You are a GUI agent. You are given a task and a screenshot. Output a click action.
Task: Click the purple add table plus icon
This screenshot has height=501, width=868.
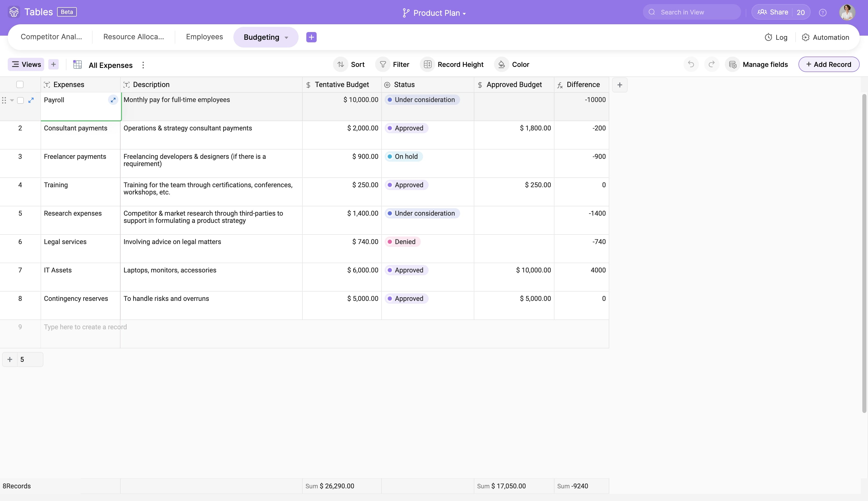(311, 37)
